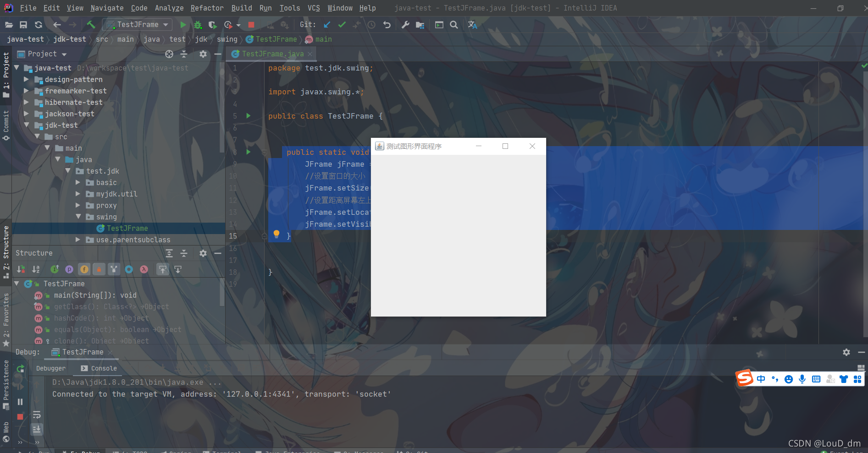Click the Search Everywhere magnifier icon
The image size is (868, 453).
[x=454, y=25]
